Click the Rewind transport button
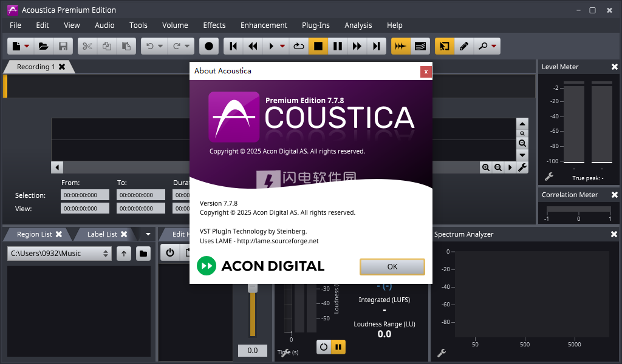 [x=253, y=46]
